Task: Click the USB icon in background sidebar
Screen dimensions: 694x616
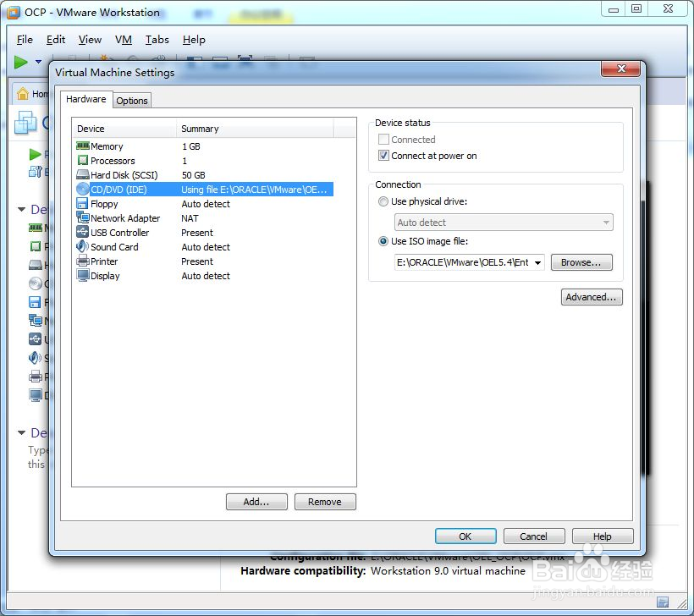Action: [35, 339]
